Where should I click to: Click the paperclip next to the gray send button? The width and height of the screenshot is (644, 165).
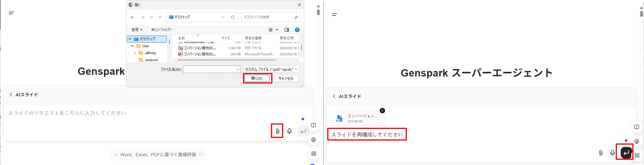click(x=277, y=131)
